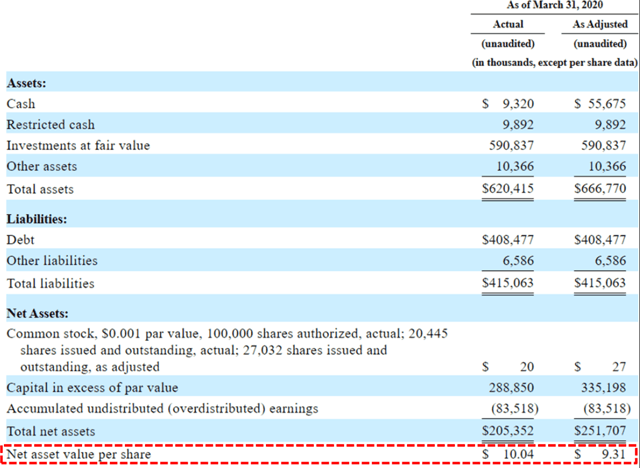Screen dimensions: 640x468
Task: Select the Cash actual value 9,320
Action: [518, 104]
